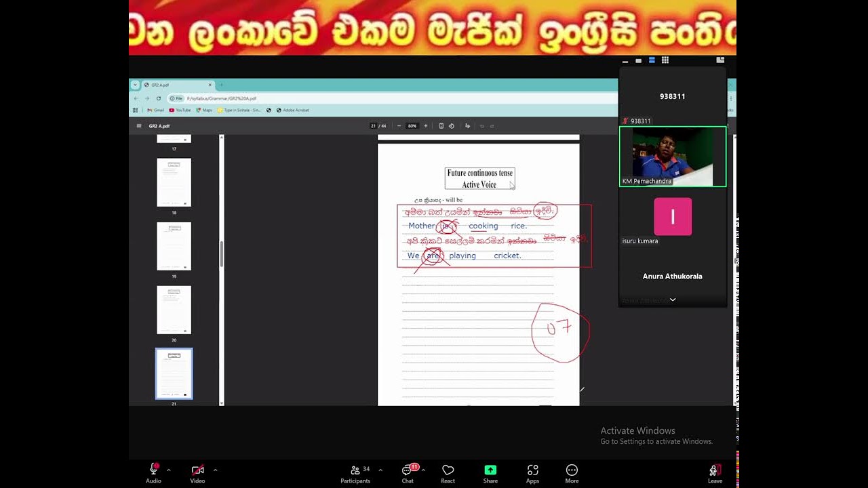This screenshot has width=868, height=488.
Task: Open the Maps bookmark
Action: pos(204,110)
